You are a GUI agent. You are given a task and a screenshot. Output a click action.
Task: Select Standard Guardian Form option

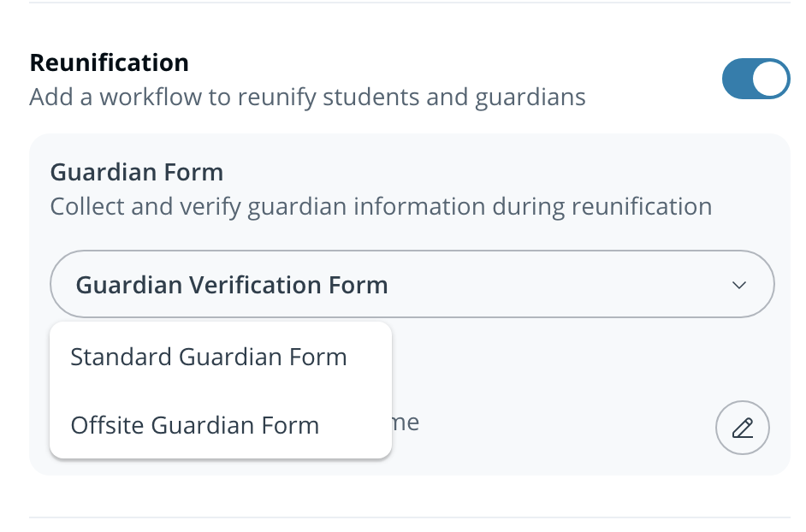tap(209, 357)
